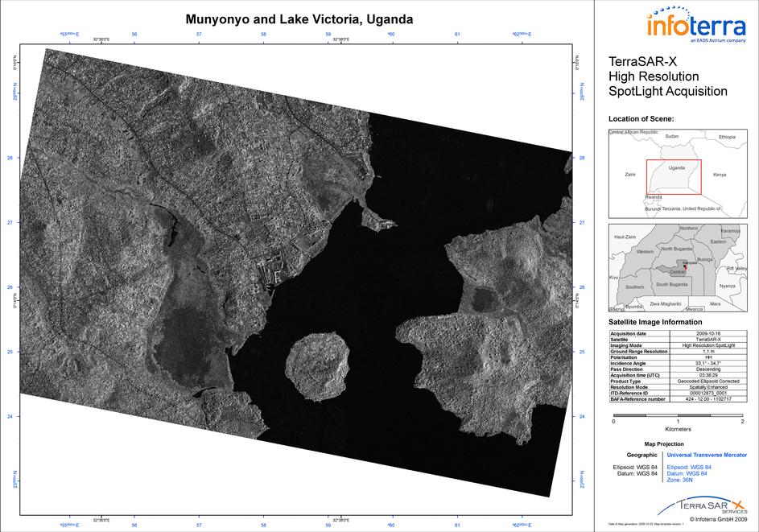Click the map title Munyonyo and Lake Victoria
The width and height of the screenshot is (759, 532).
(x=299, y=19)
